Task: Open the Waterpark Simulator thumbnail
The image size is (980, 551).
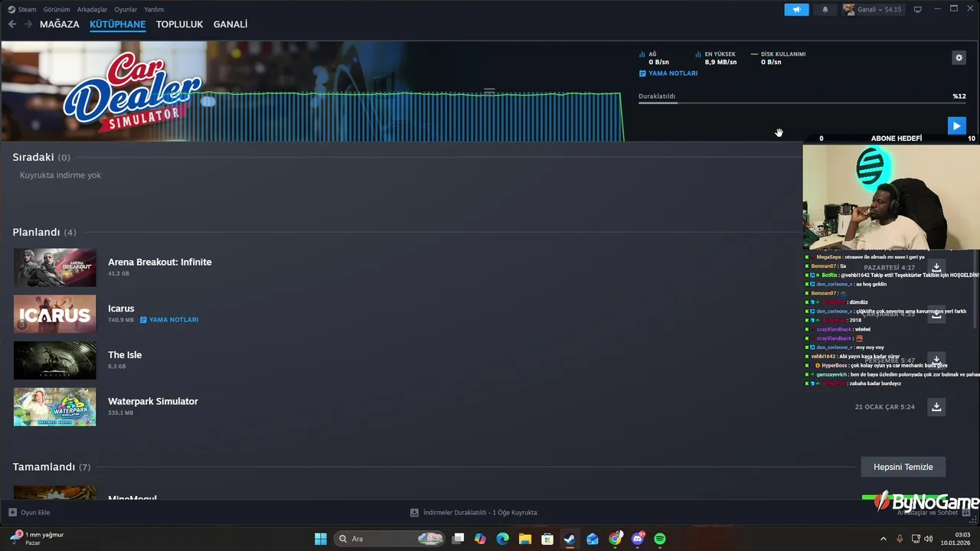Action: point(55,407)
